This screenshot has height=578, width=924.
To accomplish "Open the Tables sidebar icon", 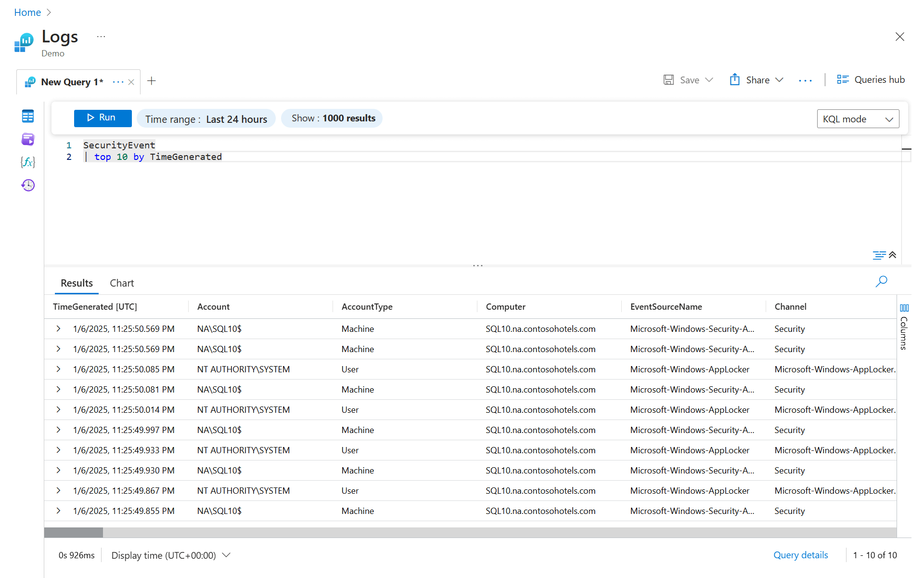I will pos(28,116).
